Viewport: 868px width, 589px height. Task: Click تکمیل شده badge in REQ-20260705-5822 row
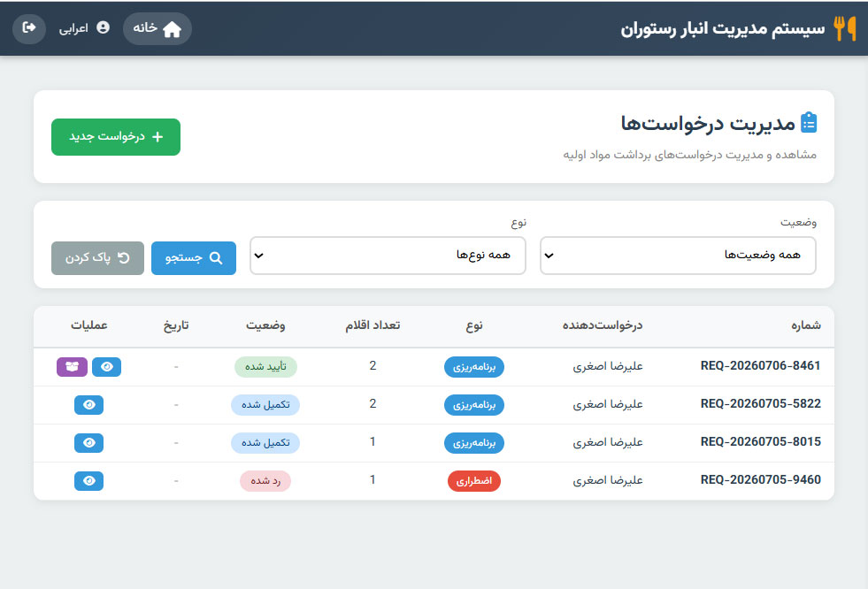click(x=265, y=405)
